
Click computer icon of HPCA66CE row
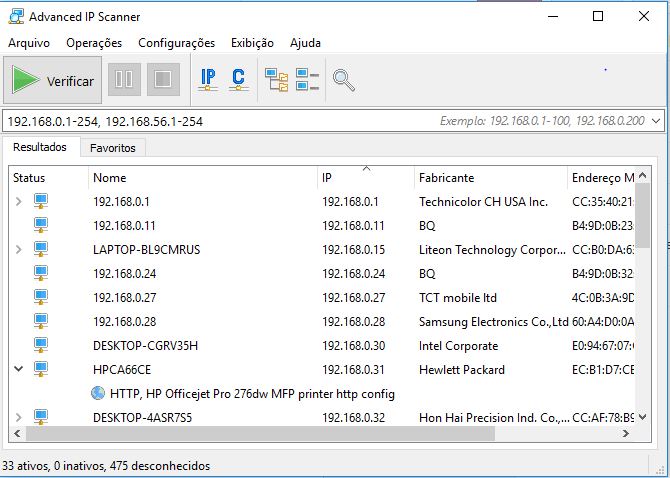41,369
